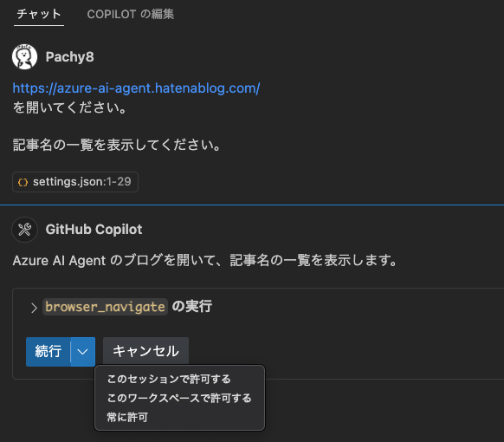The width and height of the screenshot is (504, 442).
Task: Select このセッションで許可する menu option
Action: point(169,379)
